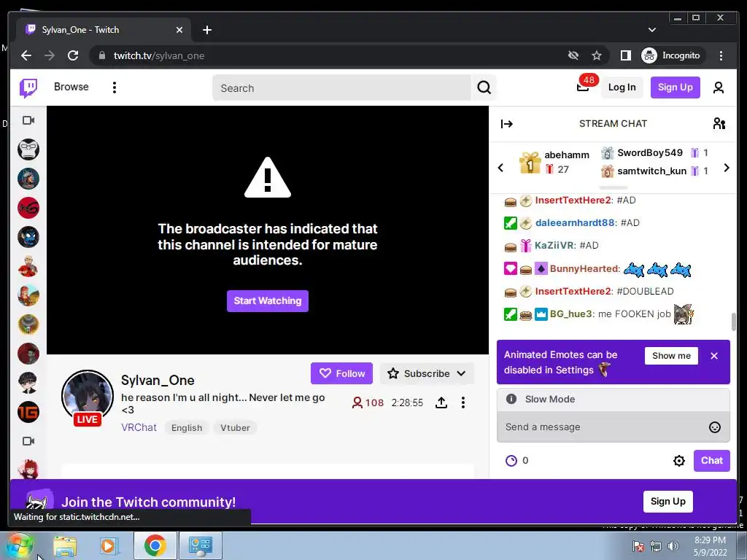This screenshot has width=747, height=560.
Task: Select the Sylvan_One - Twitch tab
Action: click(104, 30)
